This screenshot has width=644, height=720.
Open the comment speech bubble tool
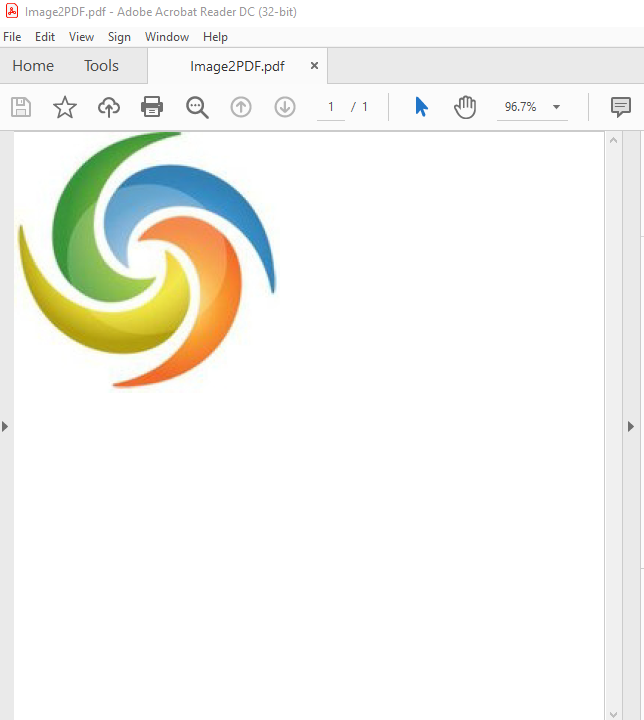coord(621,107)
